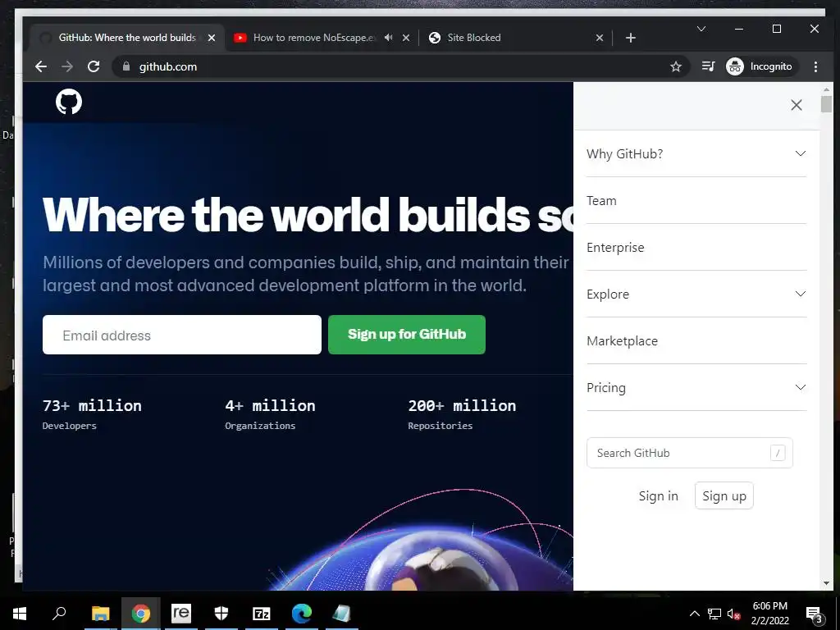840x630 pixels.
Task: Open the Team link
Action: pos(601,201)
